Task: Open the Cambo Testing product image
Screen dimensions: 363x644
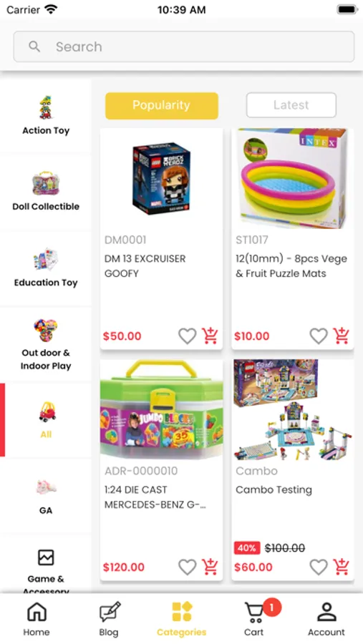Action: click(292, 409)
